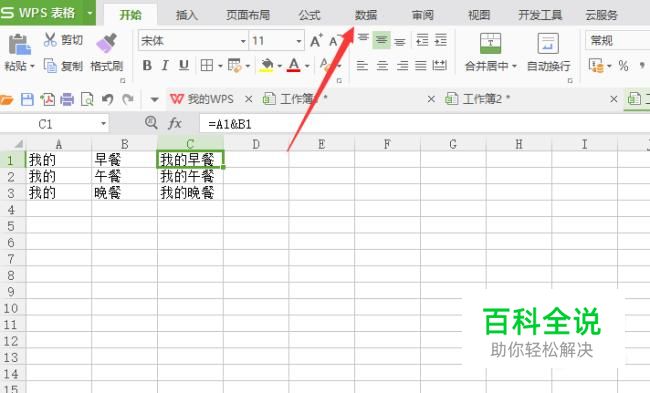
Task: Apply percent style format
Action: tap(623, 66)
